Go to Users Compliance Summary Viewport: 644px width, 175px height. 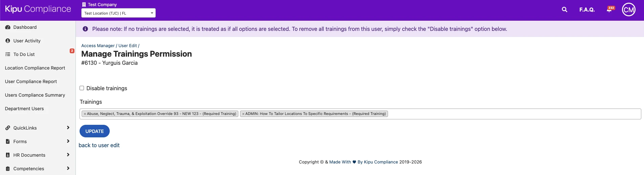click(x=35, y=95)
